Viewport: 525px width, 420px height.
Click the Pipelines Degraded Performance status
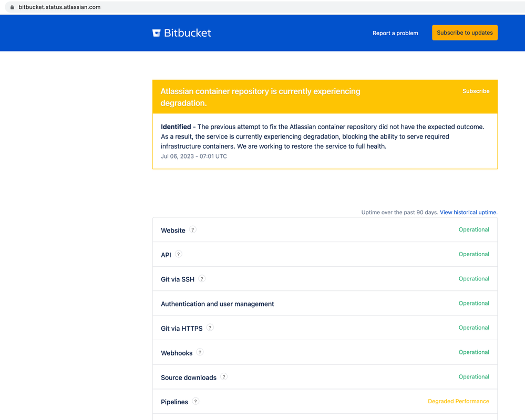tap(458, 401)
